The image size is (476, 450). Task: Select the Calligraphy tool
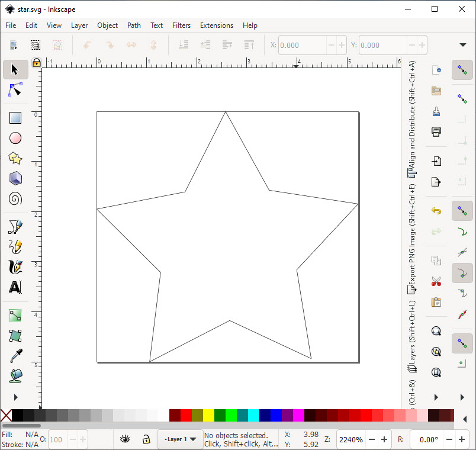click(x=15, y=267)
